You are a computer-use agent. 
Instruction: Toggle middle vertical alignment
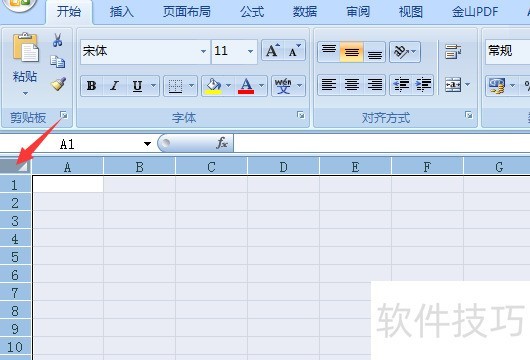click(x=352, y=52)
